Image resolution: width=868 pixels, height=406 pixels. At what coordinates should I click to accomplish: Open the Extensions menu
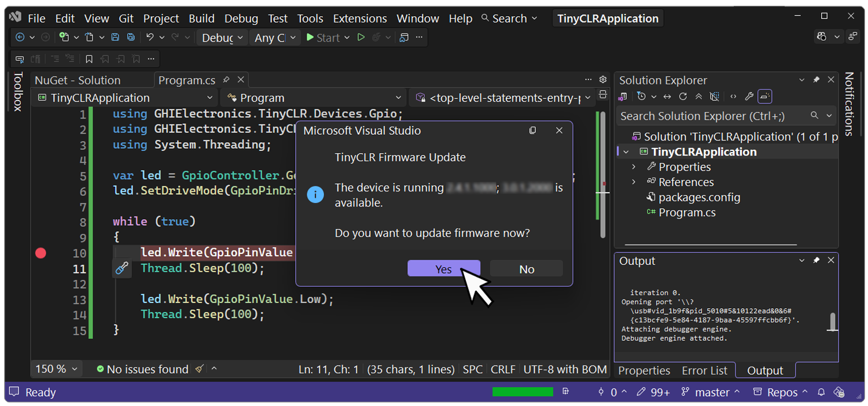click(359, 19)
